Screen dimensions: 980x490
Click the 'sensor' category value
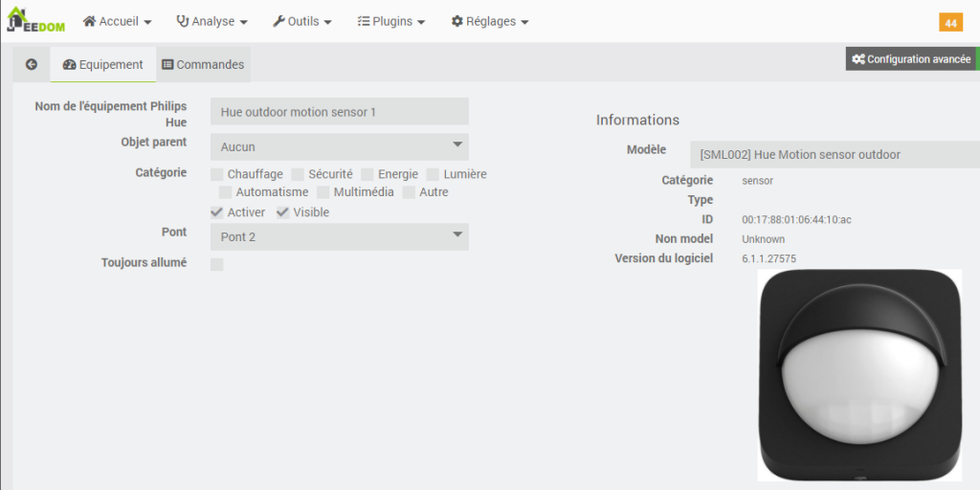[758, 181]
